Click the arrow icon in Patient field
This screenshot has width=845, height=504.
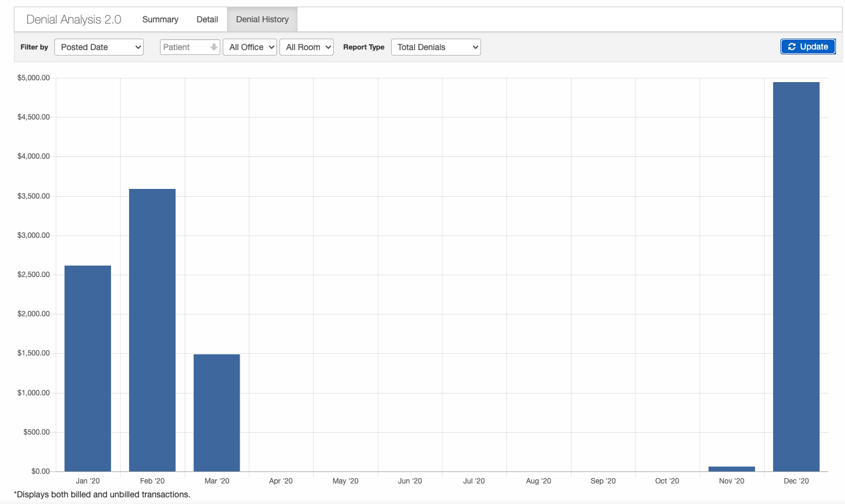213,47
